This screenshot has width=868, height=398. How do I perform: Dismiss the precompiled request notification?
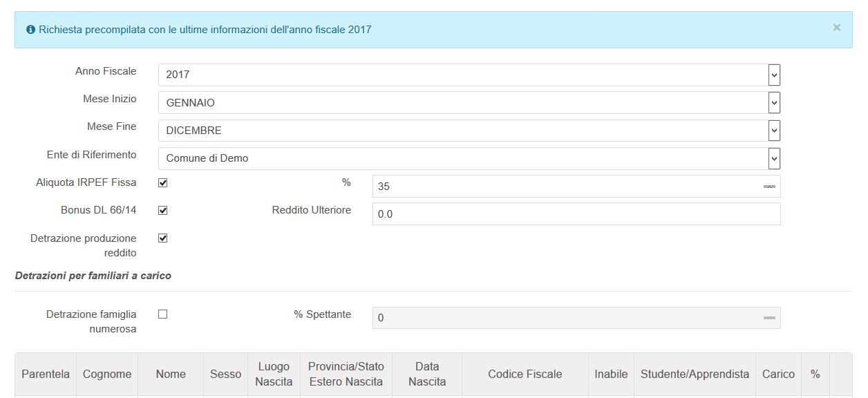pyautogui.click(x=836, y=28)
